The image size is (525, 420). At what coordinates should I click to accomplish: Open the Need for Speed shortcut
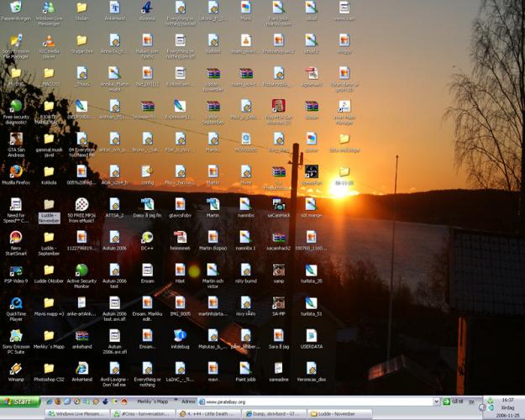point(16,205)
